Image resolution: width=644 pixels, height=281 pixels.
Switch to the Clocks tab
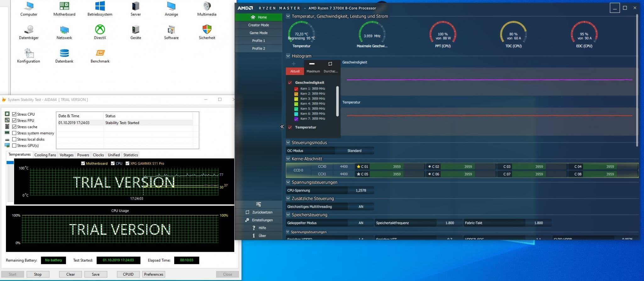pyautogui.click(x=98, y=155)
